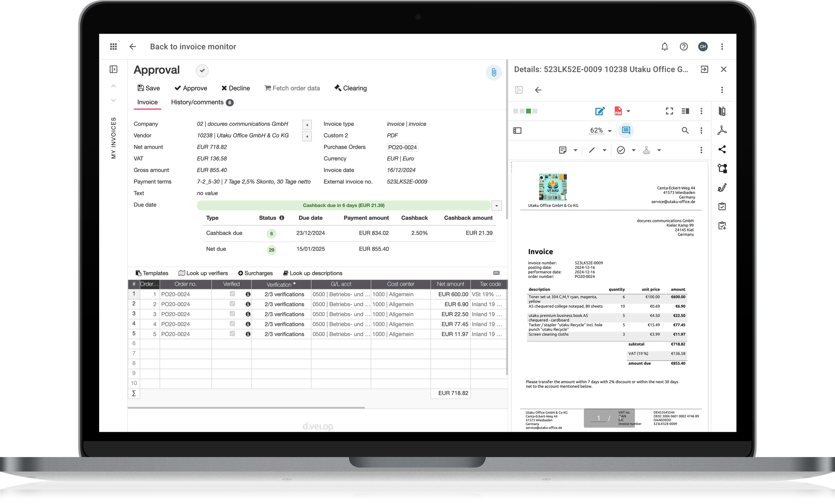835x504 pixels.
Task: Uncheck the Verified box for line item 3
Action: click(x=232, y=314)
